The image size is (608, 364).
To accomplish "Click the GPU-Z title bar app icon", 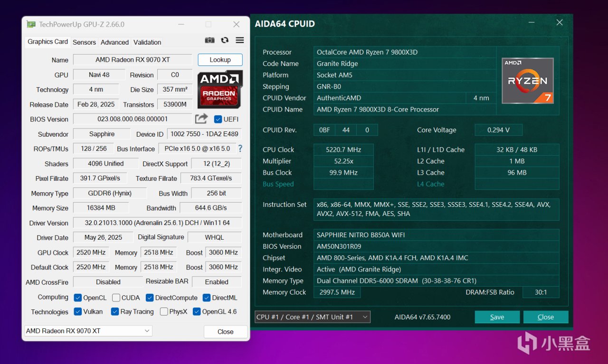I will 31,24.
